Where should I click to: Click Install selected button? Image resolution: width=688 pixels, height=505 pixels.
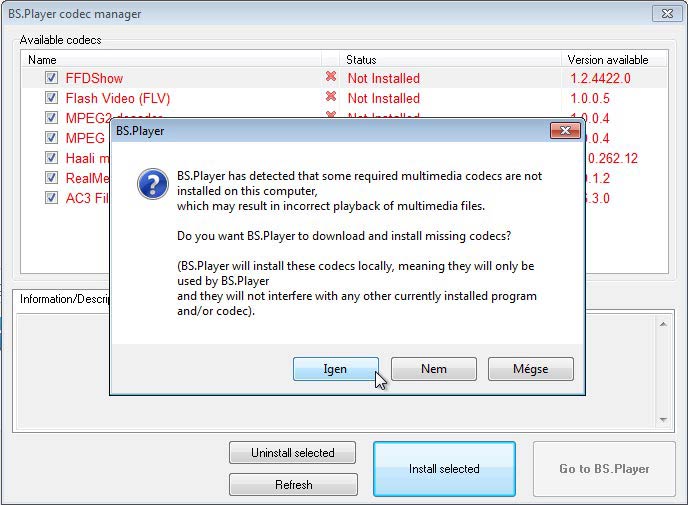point(444,469)
